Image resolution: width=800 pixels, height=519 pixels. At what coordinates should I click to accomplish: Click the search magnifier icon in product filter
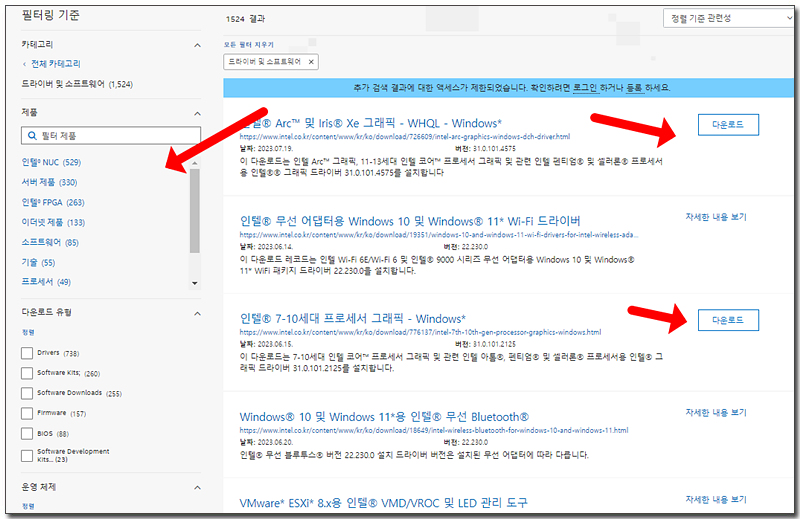32,136
